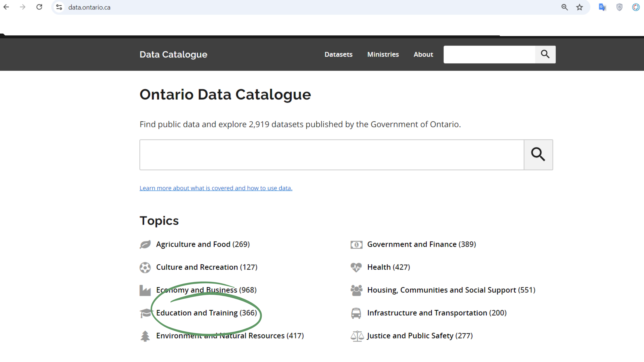Open Google Translate extension icon
The height and width of the screenshot is (362, 644).
(x=602, y=7)
